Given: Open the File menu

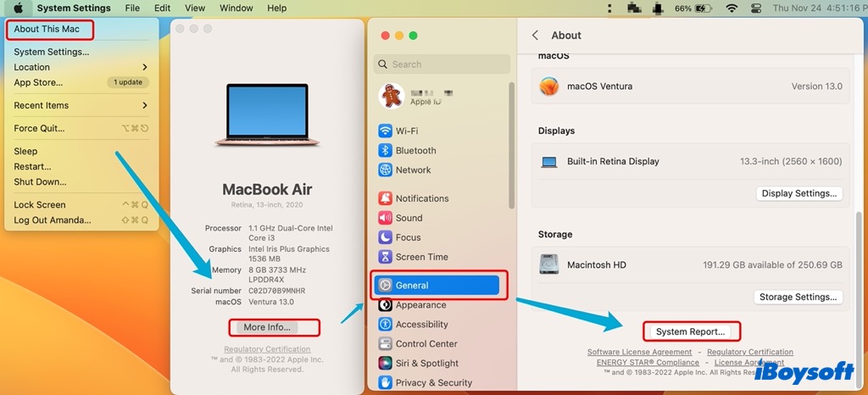Looking at the screenshot, I should coord(132,8).
